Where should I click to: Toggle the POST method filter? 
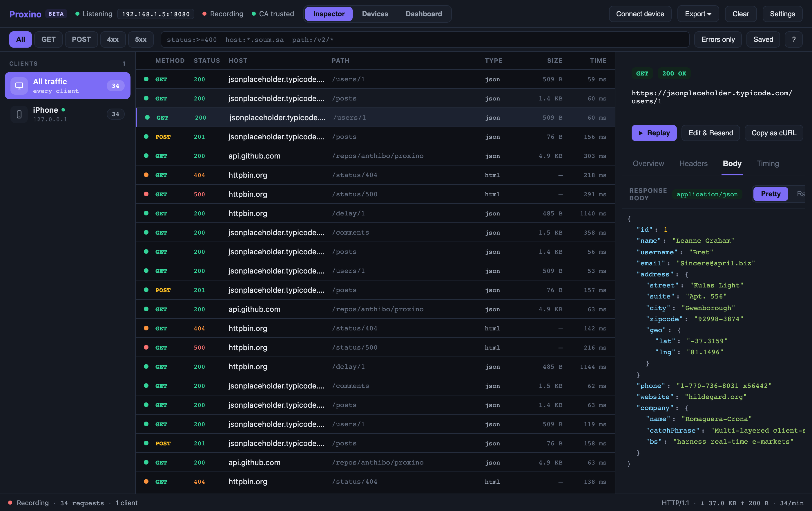pos(81,39)
